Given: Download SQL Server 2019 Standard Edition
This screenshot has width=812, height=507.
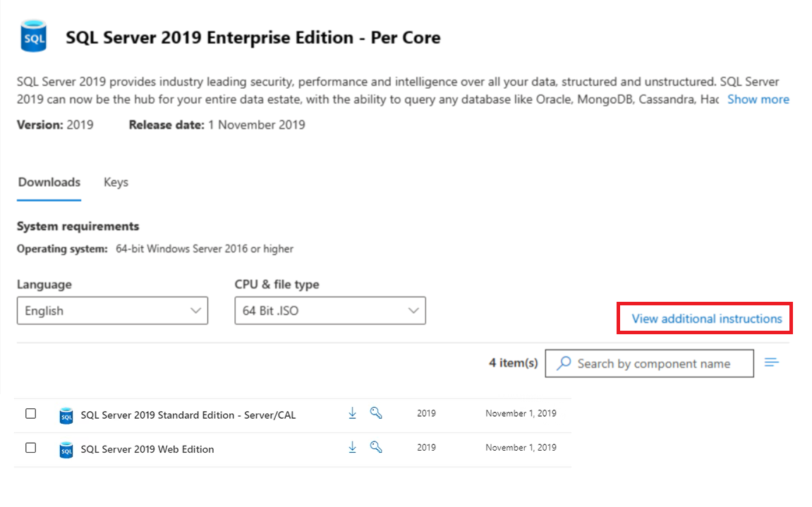Looking at the screenshot, I should pyautogui.click(x=353, y=413).
